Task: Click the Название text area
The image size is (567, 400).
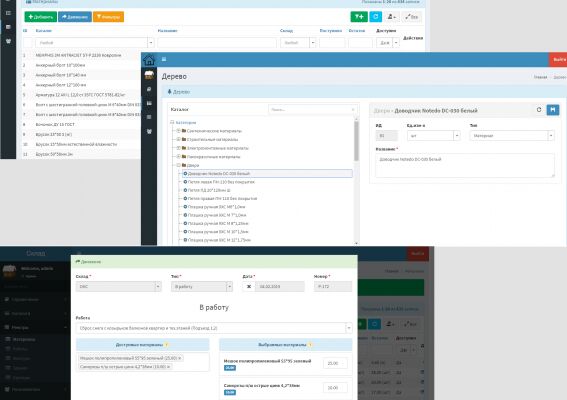Action: (465, 165)
